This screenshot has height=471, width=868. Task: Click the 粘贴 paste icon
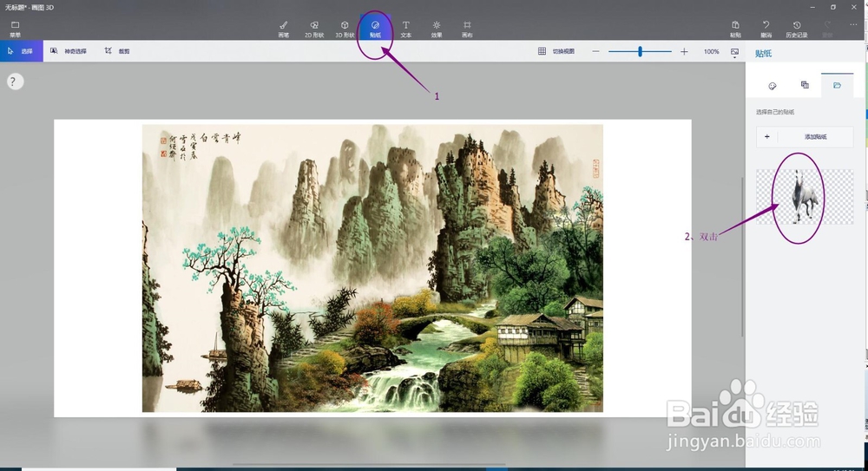(x=735, y=25)
